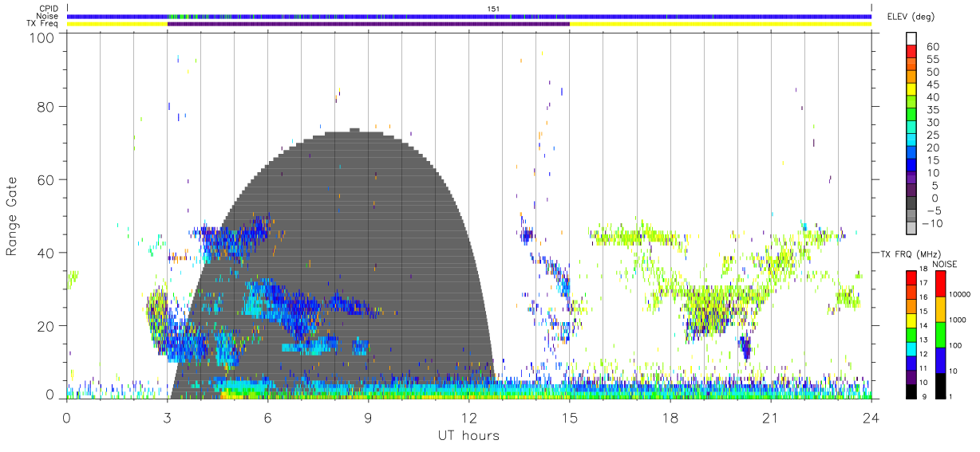Click the 60 tick on the Range Gate axis
The image size is (980, 452).
coord(45,180)
